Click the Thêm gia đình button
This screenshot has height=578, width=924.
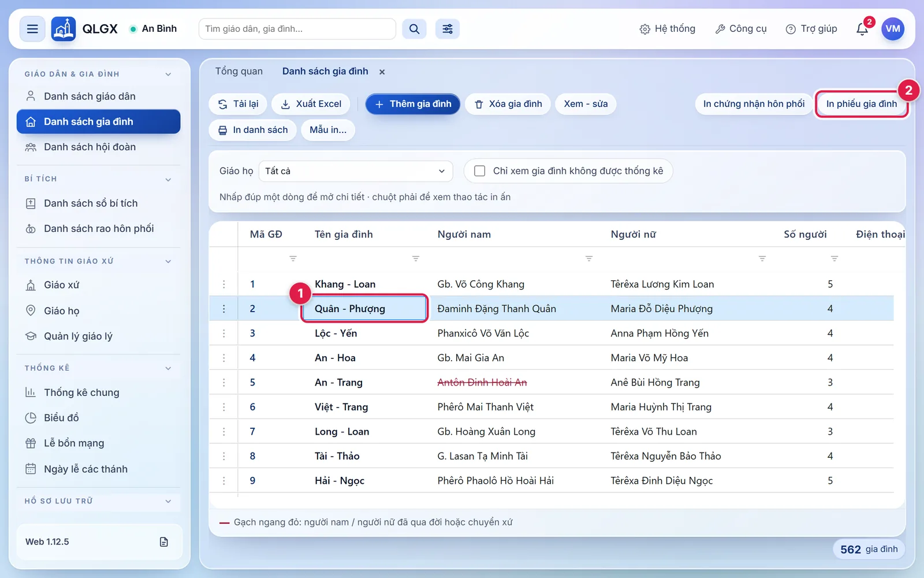(413, 104)
